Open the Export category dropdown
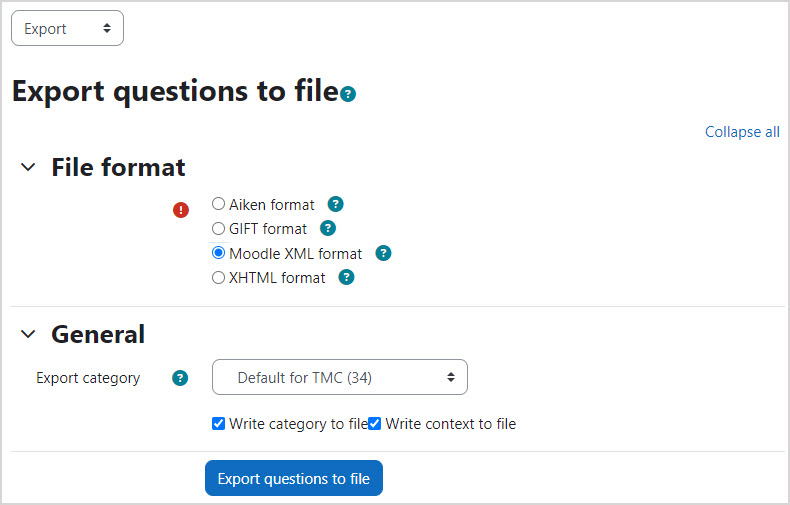The width and height of the screenshot is (790, 505). tap(340, 377)
